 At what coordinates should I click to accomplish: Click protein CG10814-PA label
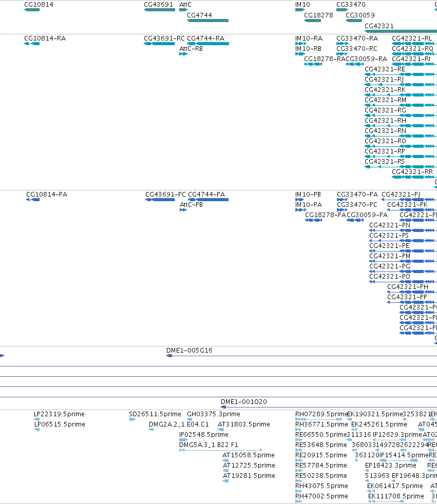(47, 195)
